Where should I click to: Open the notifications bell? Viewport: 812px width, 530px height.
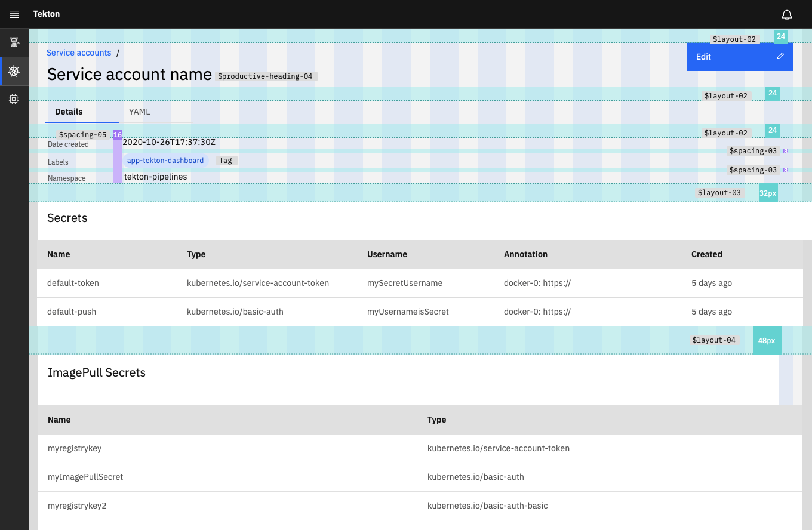[x=787, y=14]
